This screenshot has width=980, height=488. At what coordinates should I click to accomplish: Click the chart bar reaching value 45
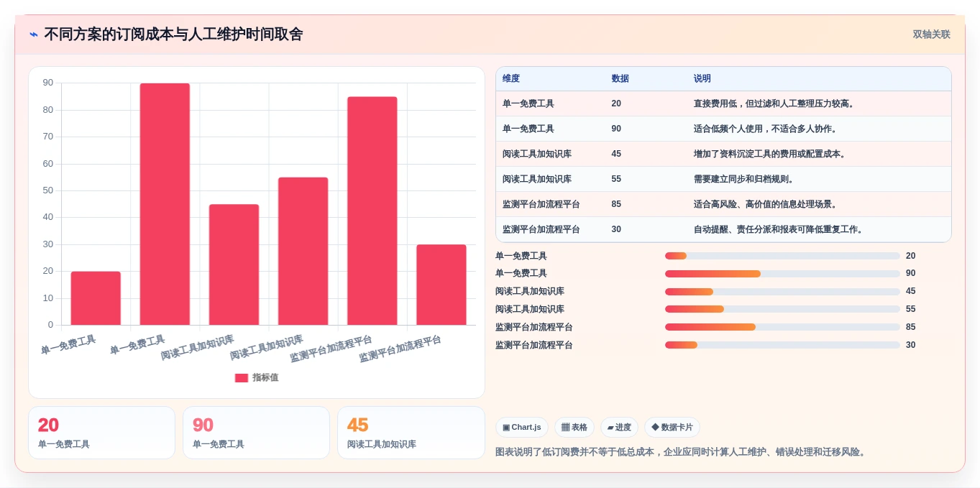pos(234,264)
